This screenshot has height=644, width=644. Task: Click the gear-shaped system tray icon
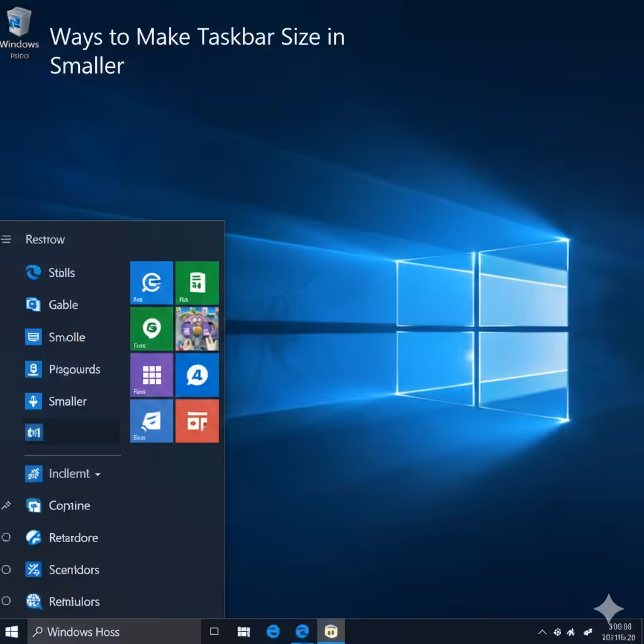point(557,632)
